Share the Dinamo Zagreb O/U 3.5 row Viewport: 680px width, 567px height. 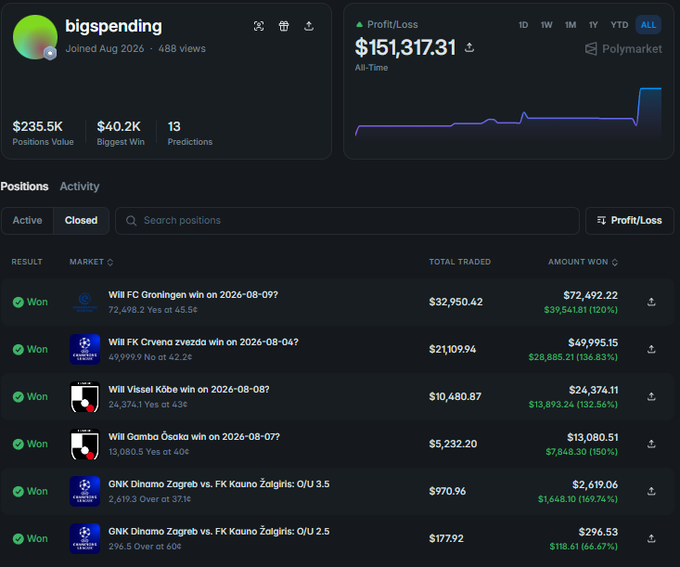651,491
